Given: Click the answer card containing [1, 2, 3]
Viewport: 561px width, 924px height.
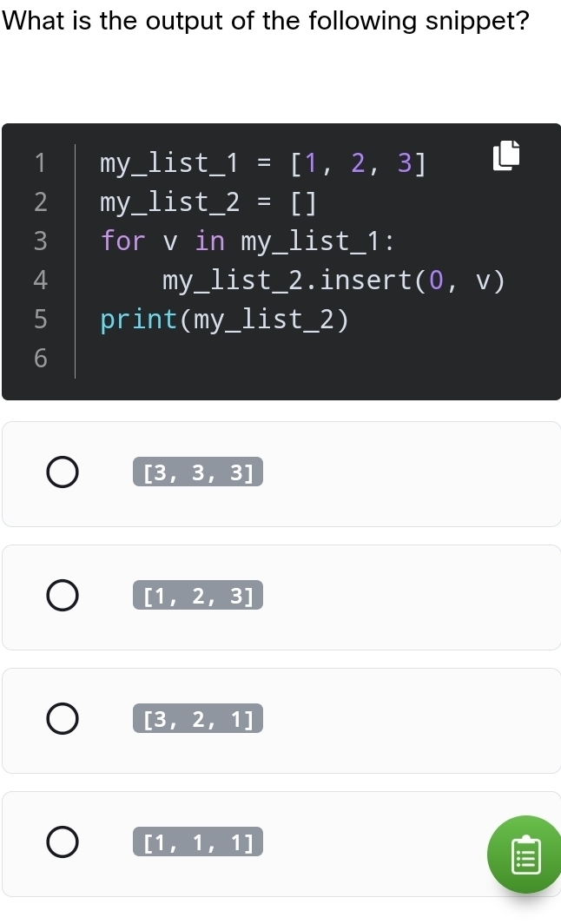Looking at the screenshot, I should pos(391,595).
